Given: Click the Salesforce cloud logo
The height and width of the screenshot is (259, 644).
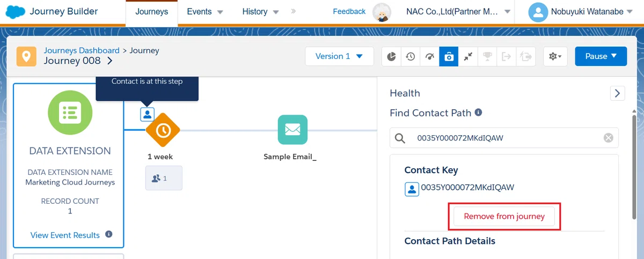Looking at the screenshot, I should coord(16,12).
